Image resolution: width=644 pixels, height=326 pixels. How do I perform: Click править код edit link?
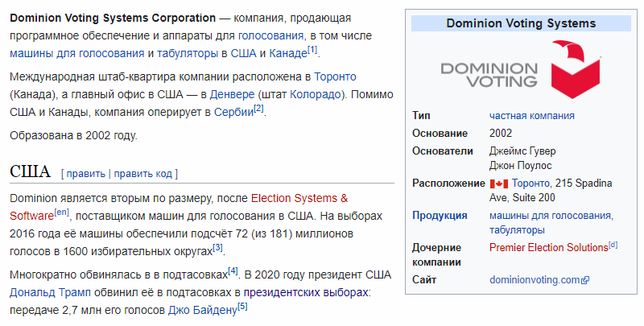[143, 174]
